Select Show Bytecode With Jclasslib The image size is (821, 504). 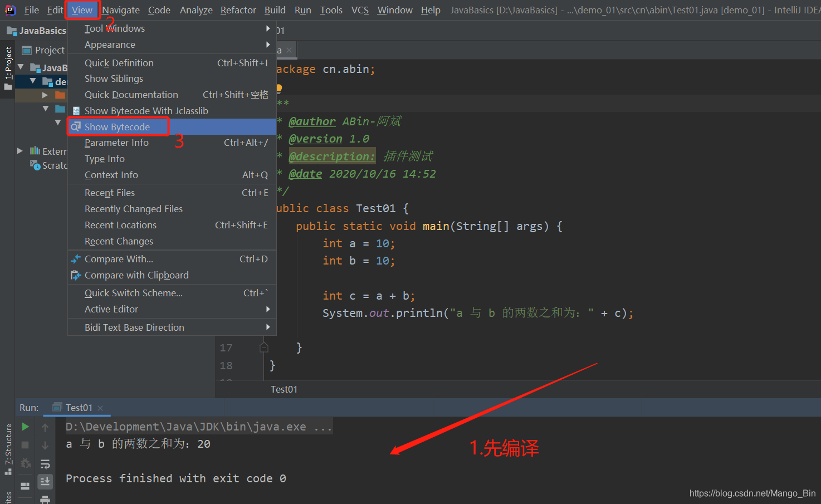click(x=172, y=111)
